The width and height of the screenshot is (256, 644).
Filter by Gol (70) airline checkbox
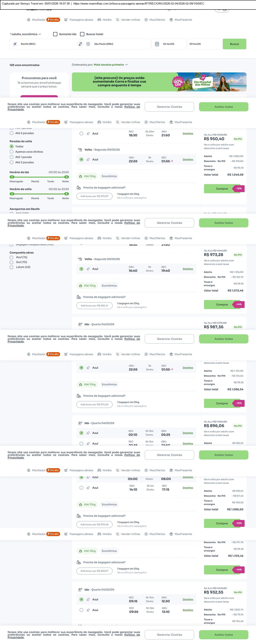click(x=11, y=262)
